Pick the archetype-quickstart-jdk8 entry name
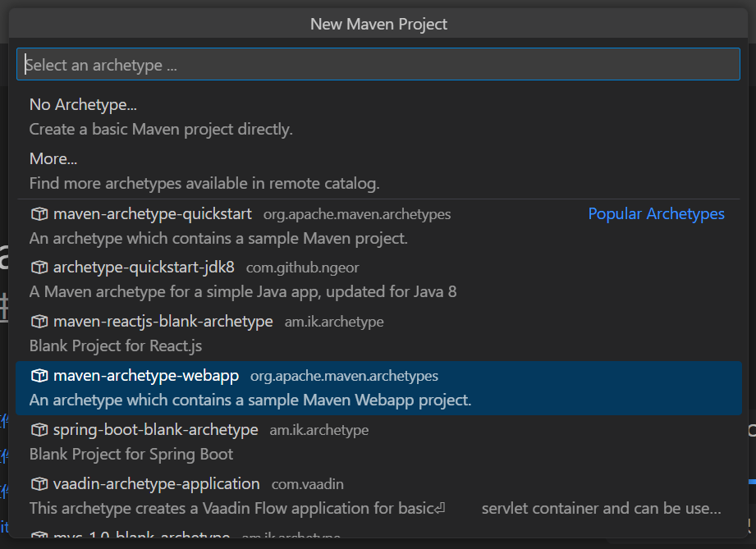 tap(144, 268)
